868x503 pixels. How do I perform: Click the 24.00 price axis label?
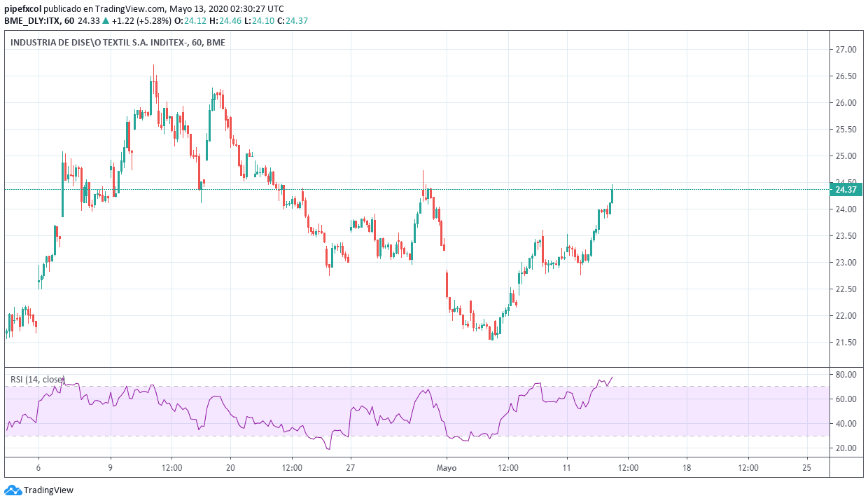[x=846, y=209]
